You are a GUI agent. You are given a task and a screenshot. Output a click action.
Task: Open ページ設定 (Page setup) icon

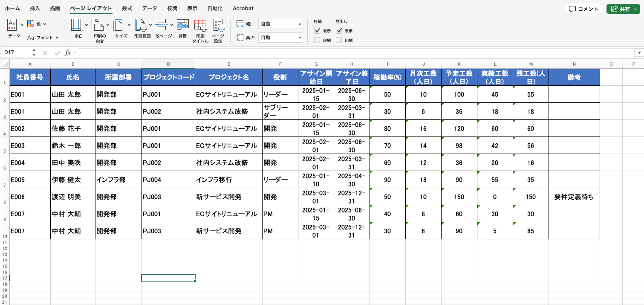pyautogui.click(x=218, y=26)
